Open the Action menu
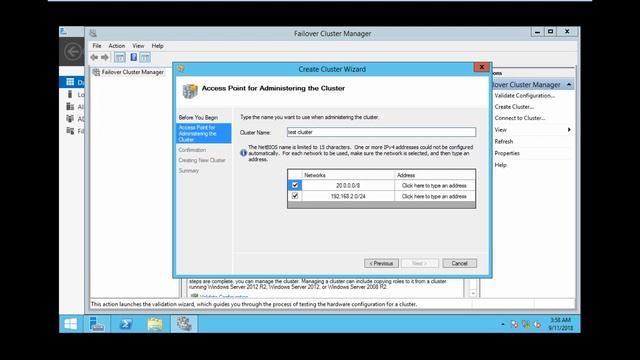This screenshot has height=360, width=640. tap(117, 46)
